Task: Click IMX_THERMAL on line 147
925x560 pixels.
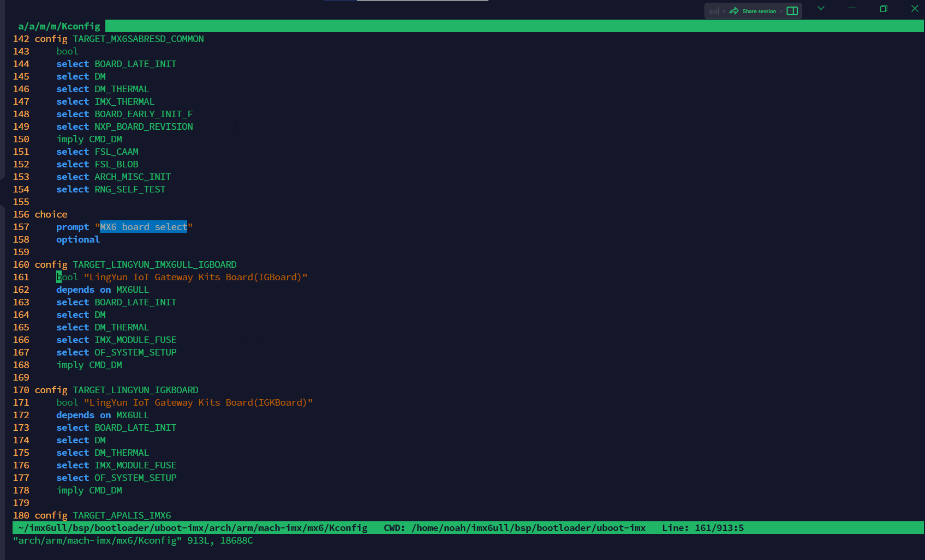Action: click(124, 101)
